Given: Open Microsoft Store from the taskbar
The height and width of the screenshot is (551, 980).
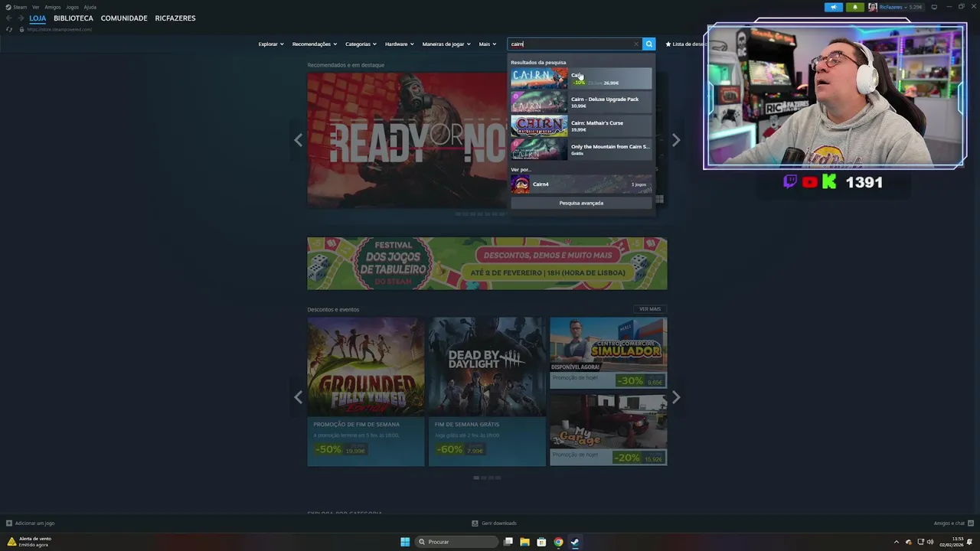Looking at the screenshot, I should tap(541, 542).
